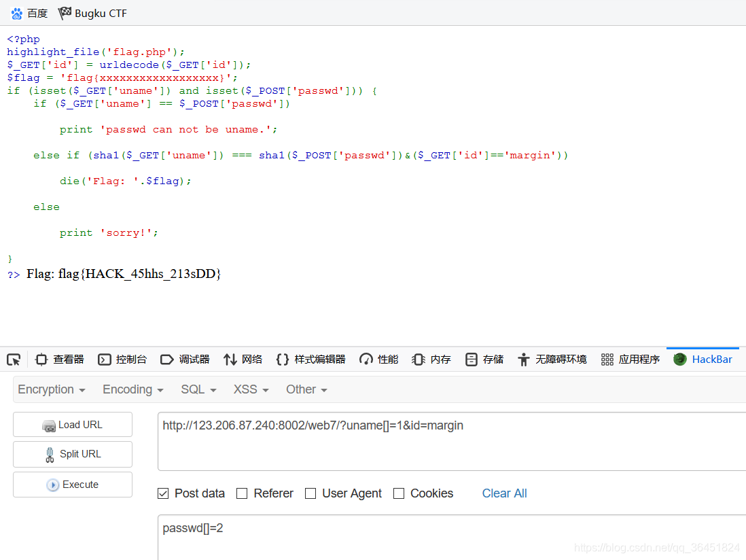The image size is (746, 560).
Task: Click the Storage (存储) icon
Action: (471, 360)
